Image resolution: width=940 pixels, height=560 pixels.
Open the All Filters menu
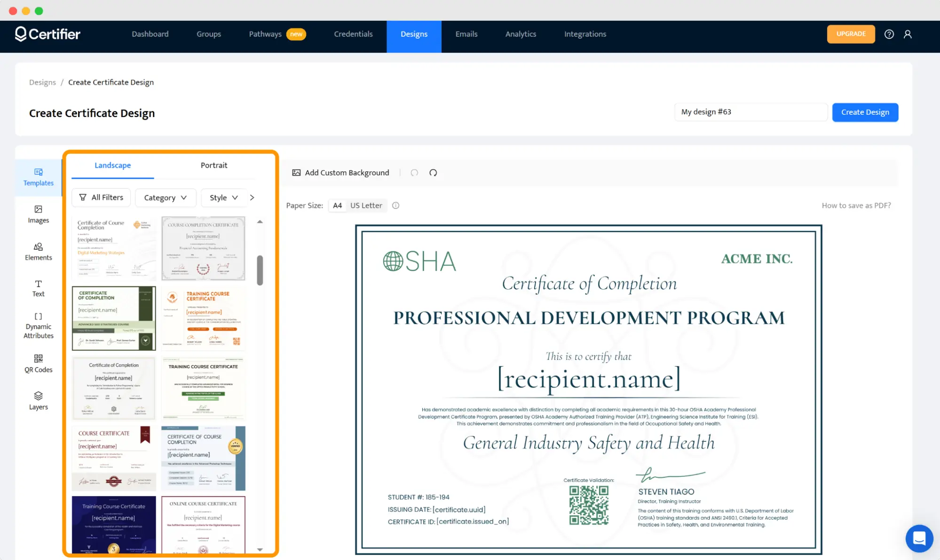tap(101, 197)
